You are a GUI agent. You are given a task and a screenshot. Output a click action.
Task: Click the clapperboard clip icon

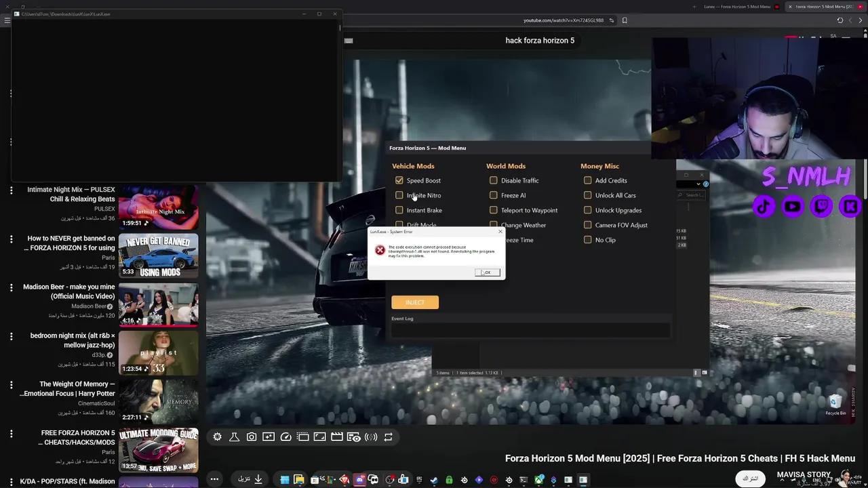click(336, 437)
